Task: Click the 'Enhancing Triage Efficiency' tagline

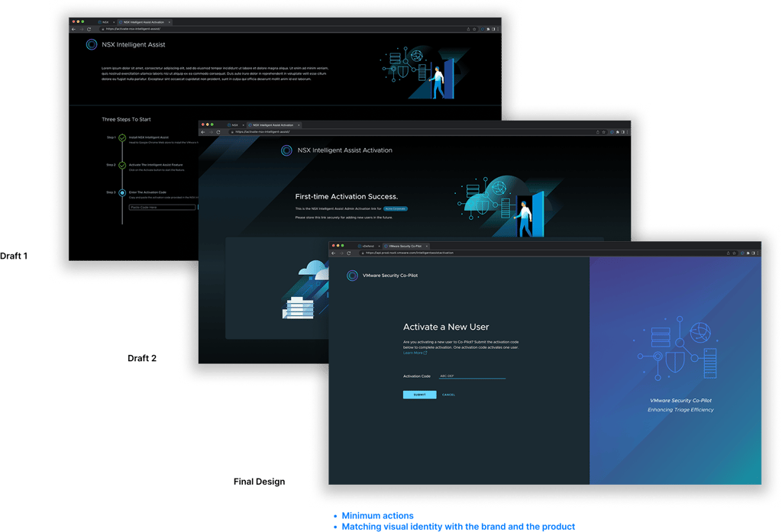Action: (680, 410)
